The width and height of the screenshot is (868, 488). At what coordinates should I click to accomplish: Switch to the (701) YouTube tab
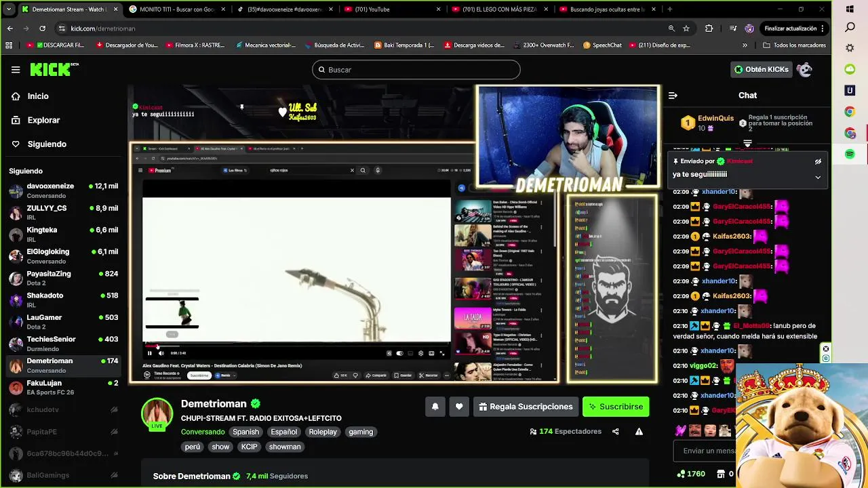[391, 9]
